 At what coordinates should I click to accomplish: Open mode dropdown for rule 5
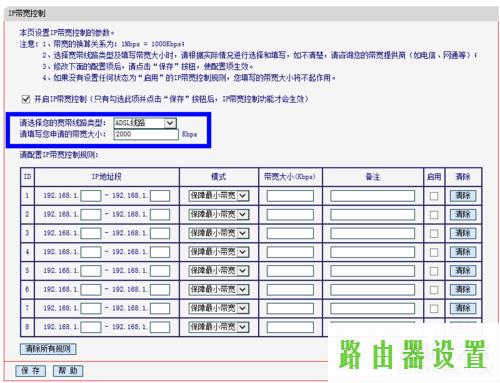219,271
